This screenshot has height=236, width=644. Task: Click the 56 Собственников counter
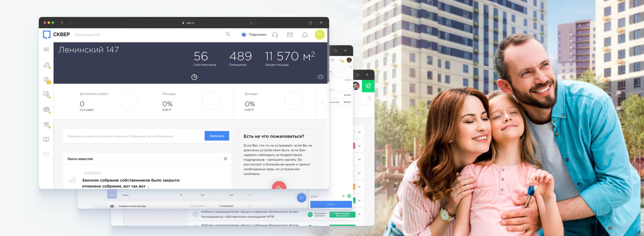205,58
